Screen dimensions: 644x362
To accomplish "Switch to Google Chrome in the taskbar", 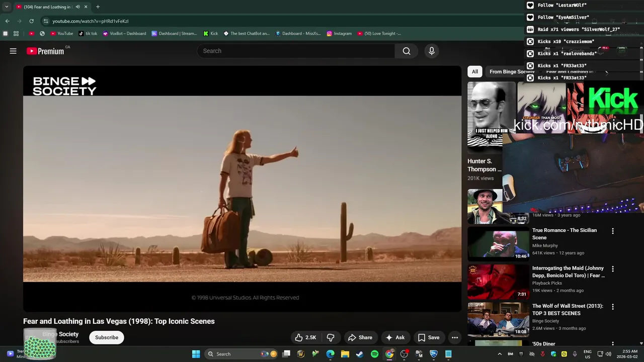I will 389,354.
